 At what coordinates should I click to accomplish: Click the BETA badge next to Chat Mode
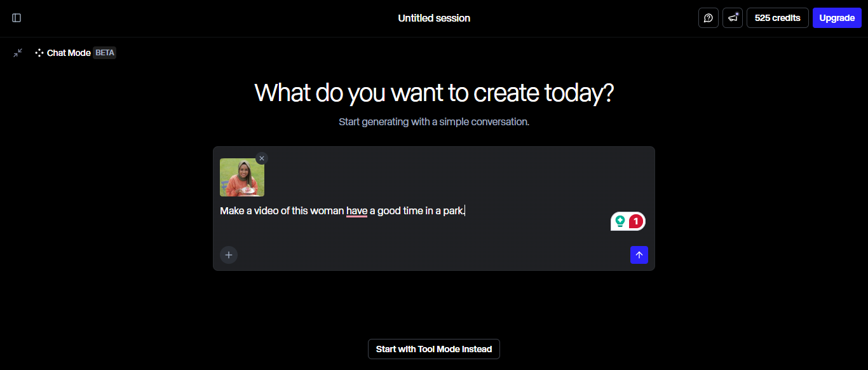point(105,53)
